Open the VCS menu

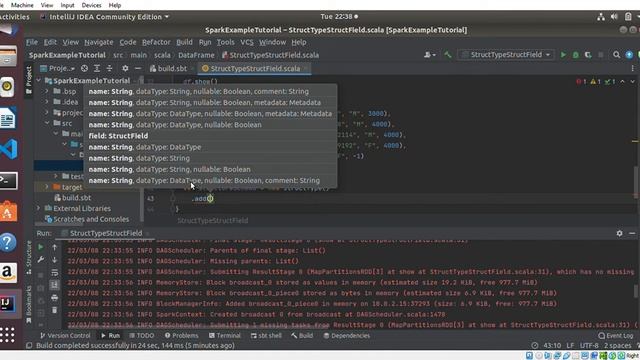[x=247, y=42]
